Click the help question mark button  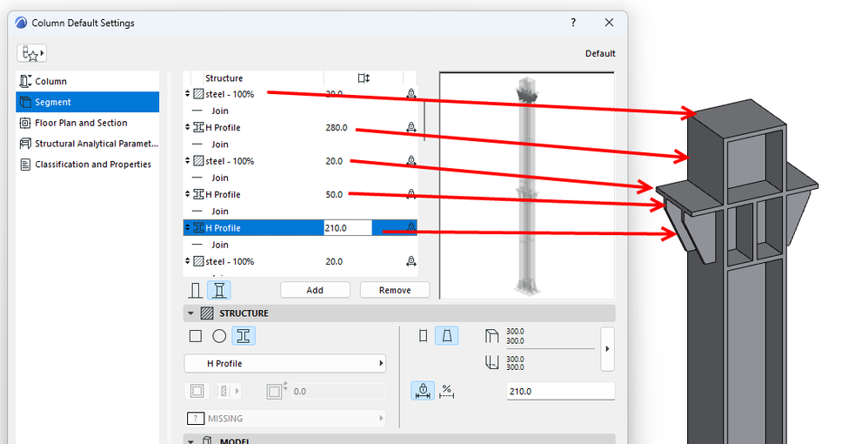click(573, 23)
